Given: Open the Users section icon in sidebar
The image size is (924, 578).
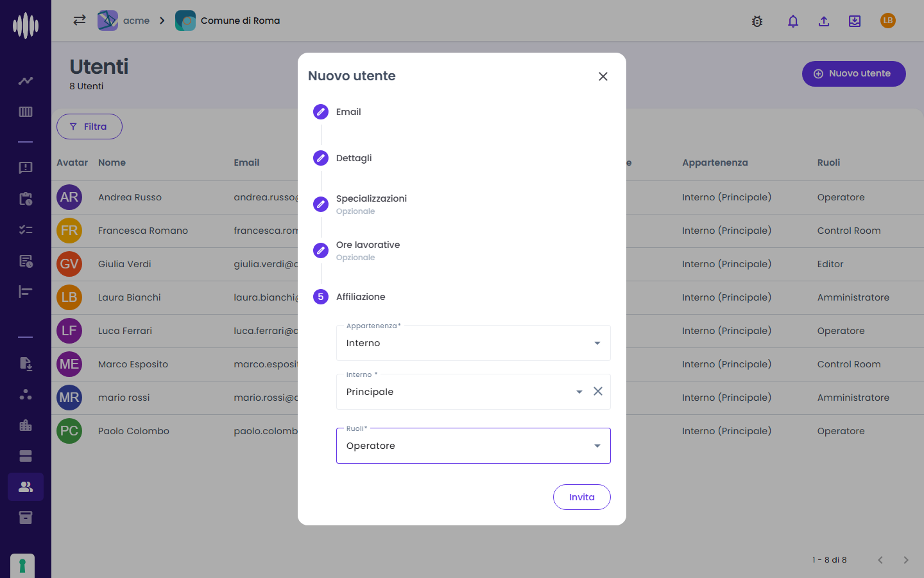Looking at the screenshot, I should pos(26,487).
